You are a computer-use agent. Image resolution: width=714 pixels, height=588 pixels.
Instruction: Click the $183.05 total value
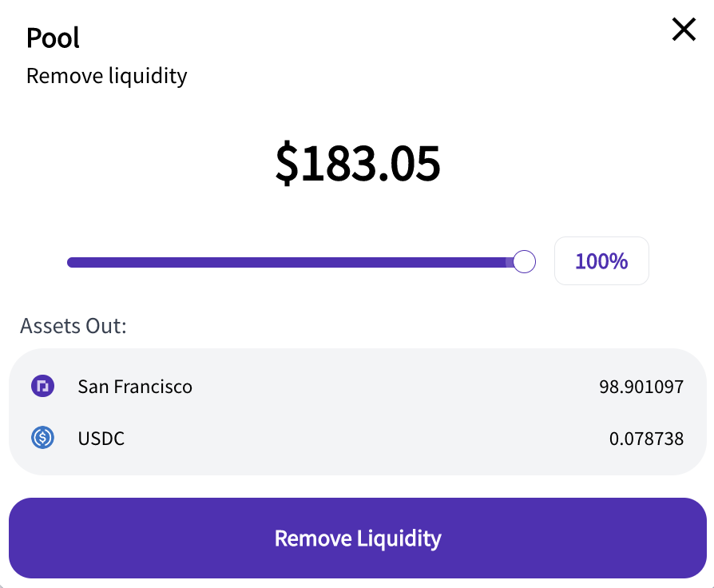point(358,163)
